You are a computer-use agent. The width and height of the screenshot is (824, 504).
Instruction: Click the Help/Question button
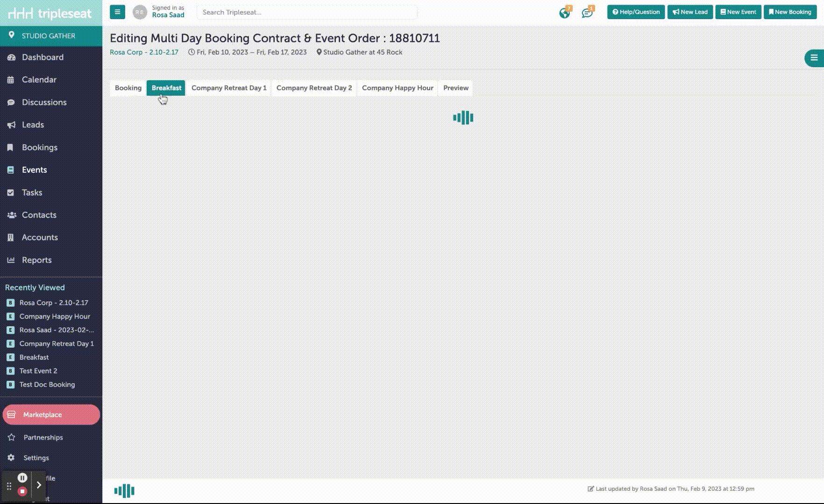click(636, 12)
